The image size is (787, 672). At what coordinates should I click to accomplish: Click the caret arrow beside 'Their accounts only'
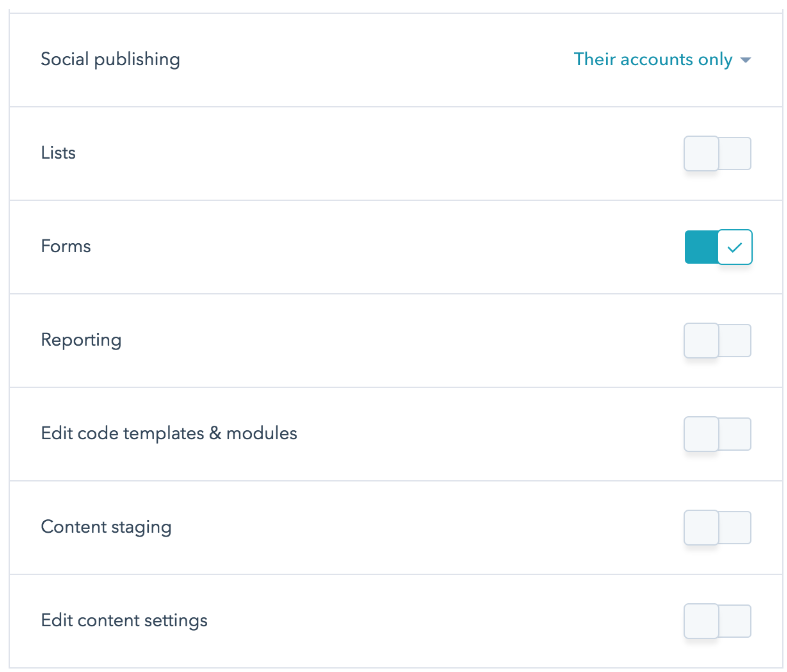745,60
